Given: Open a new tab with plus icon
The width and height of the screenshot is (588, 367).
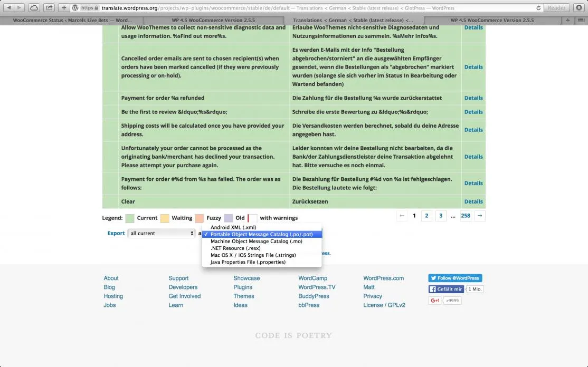Looking at the screenshot, I should click(568, 20).
